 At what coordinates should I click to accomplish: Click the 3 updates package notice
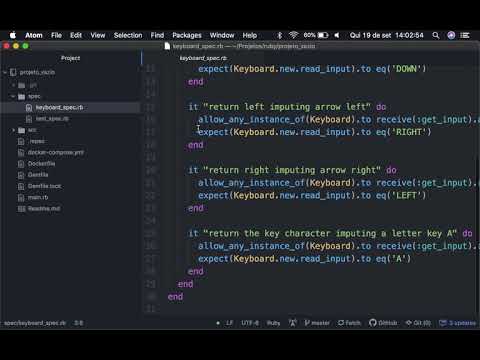coord(457,323)
